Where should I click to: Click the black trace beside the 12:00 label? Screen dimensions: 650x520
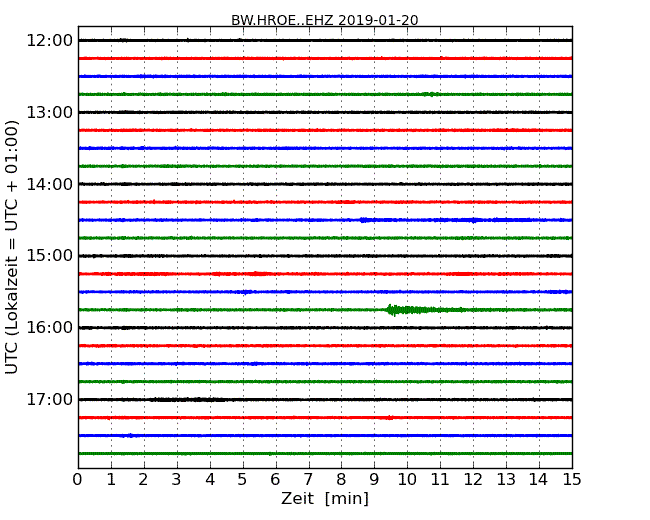click(325, 40)
